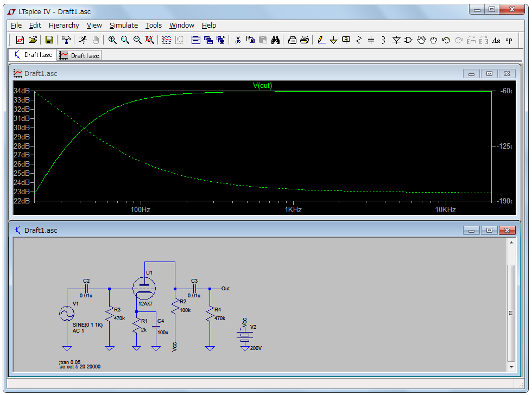Select the Draw Wire pencil tool
The width and height of the screenshot is (532, 395).
pos(321,40)
